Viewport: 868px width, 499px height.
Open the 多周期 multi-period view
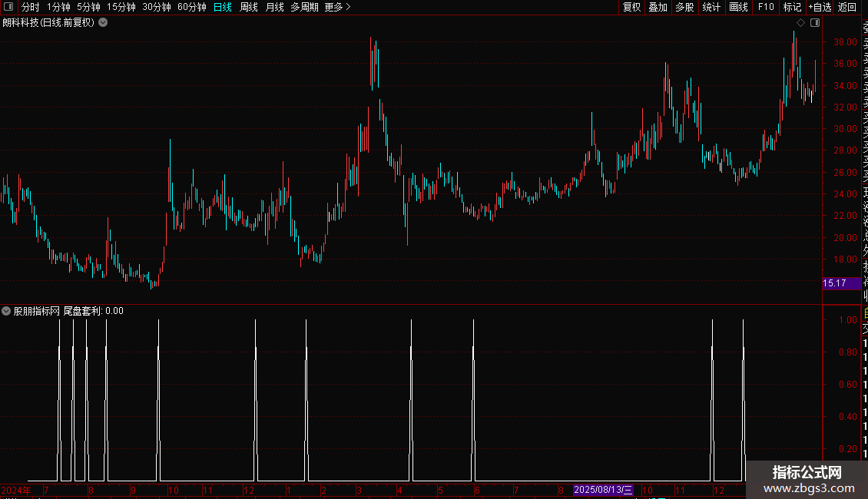click(x=304, y=7)
